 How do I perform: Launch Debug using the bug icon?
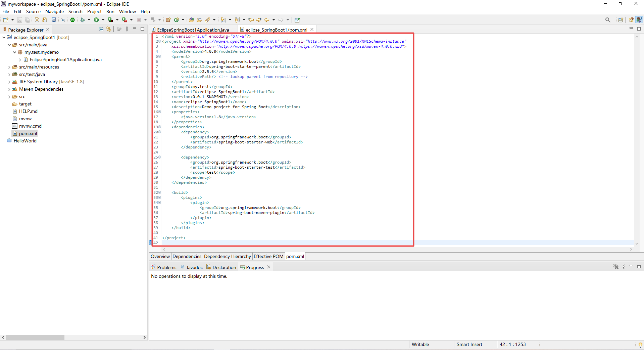(x=82, y=20)
